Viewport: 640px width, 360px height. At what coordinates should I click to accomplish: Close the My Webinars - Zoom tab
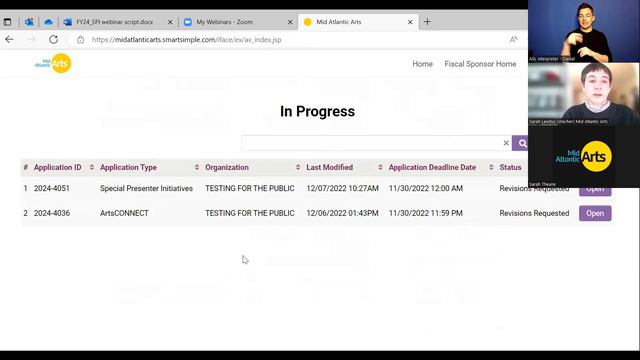point(290,22)
